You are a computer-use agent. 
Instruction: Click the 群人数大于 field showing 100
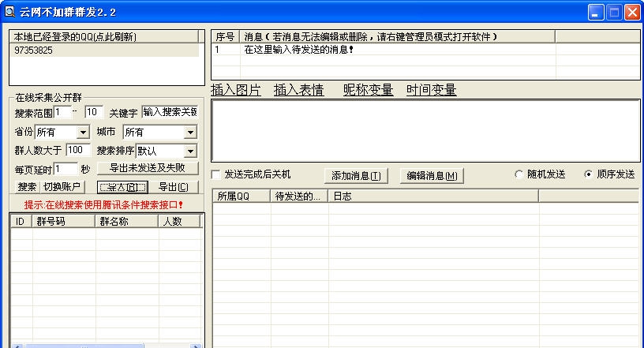[x=78, y=150]
